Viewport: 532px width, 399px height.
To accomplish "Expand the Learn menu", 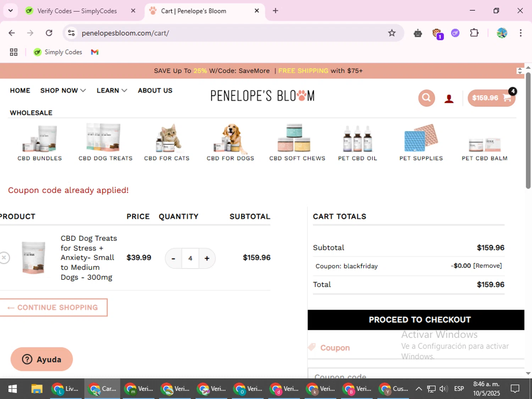I will 112,90.
